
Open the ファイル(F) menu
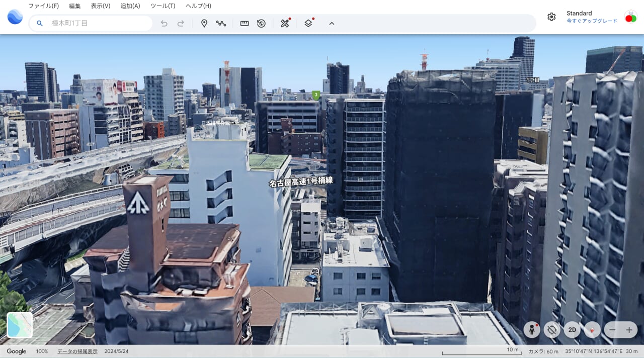pyautogui.click(x=43, y=6)
